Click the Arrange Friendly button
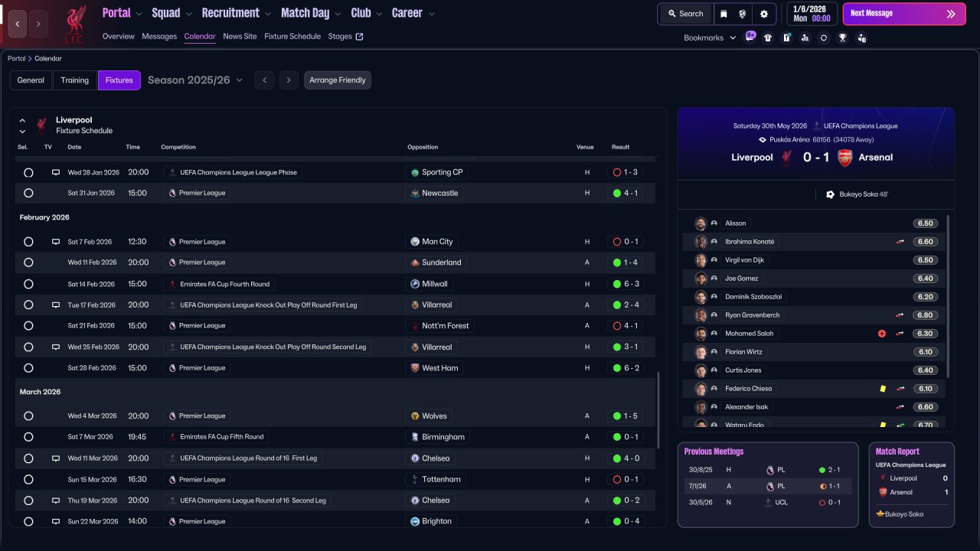980x551 pixels. click(x=338, y=80)
